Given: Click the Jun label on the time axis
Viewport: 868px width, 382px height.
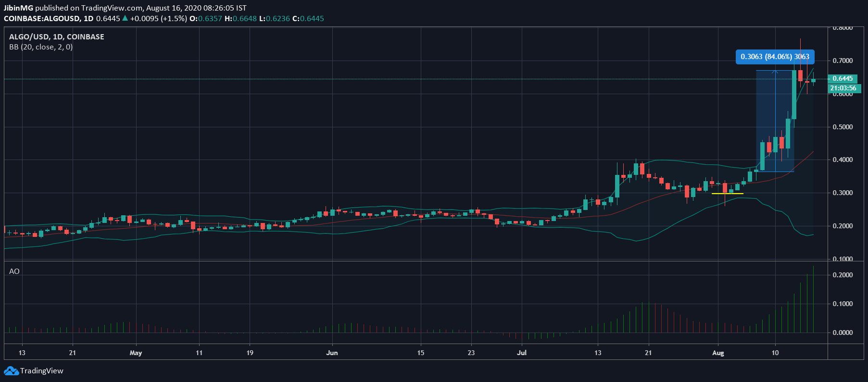Looking at the screenshot, I should coord(332,353).
